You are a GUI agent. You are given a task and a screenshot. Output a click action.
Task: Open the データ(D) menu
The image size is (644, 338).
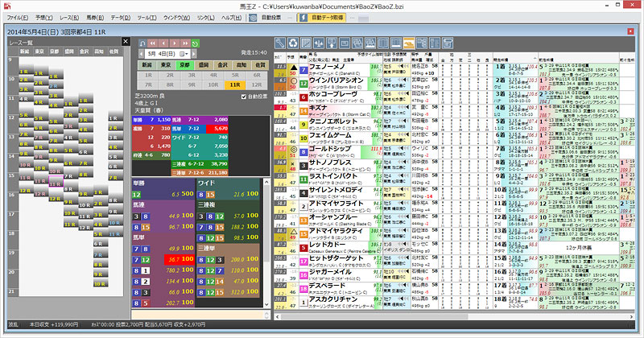coord(120,18)
